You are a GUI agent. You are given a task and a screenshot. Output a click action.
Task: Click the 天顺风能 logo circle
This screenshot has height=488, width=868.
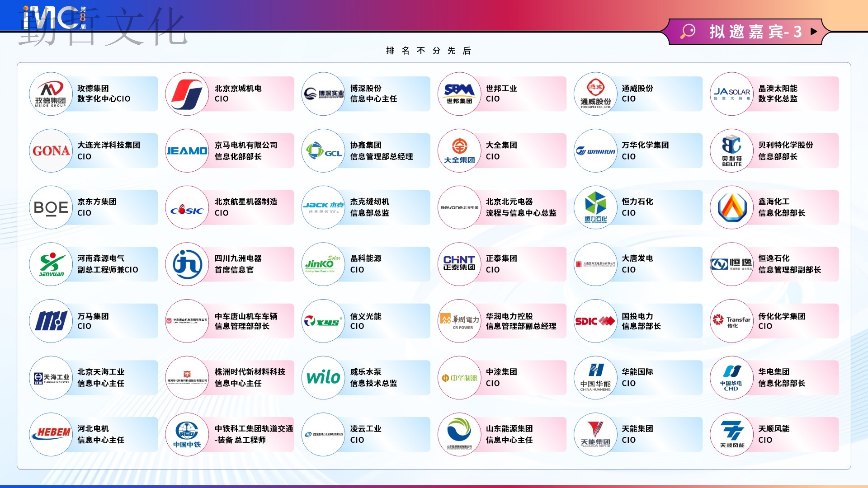[732, 434]
